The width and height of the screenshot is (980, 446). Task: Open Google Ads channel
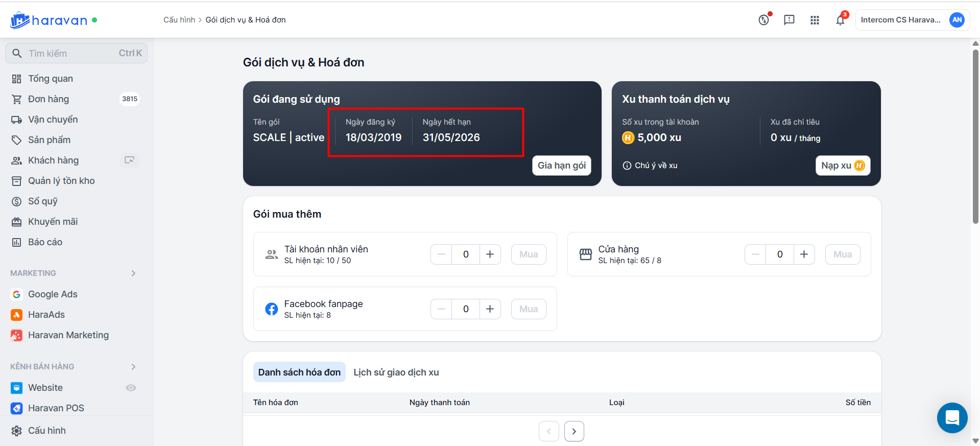[53, 294]
